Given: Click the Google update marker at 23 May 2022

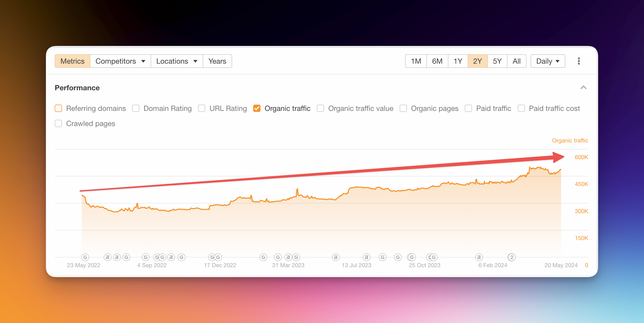Looking at the screenshot, I should point(85,257).
